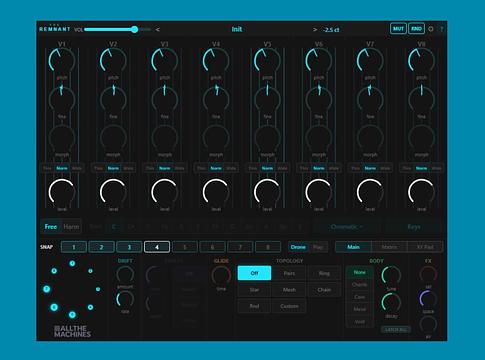Select topology Star
This screenshot has width=485, height=360.
coord(254,290)
